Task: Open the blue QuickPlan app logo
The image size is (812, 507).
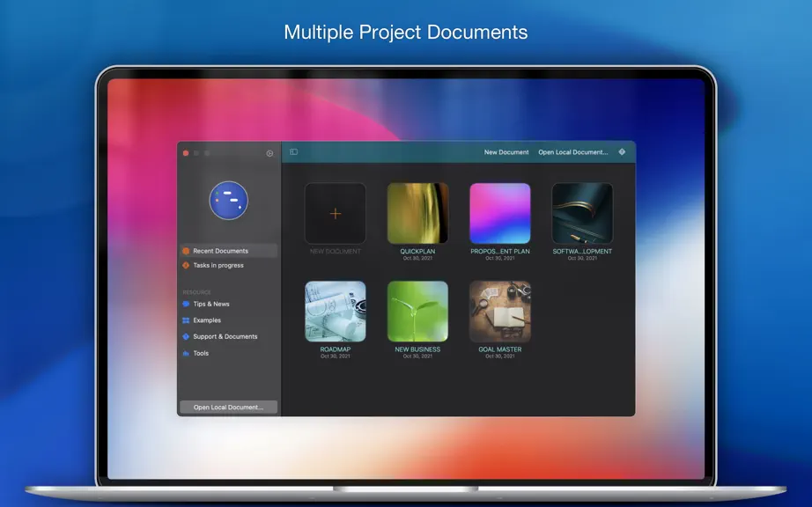Action: [x=228, y=200]
